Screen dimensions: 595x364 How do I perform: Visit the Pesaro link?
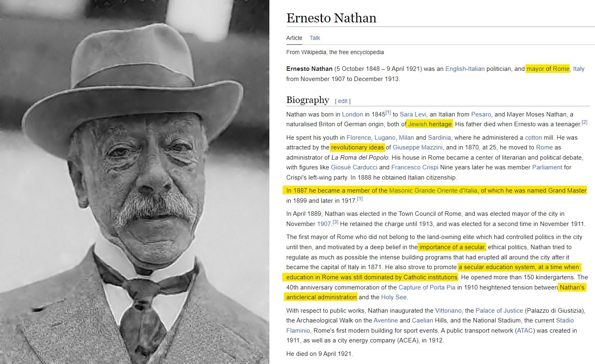(x=481, y=114)
